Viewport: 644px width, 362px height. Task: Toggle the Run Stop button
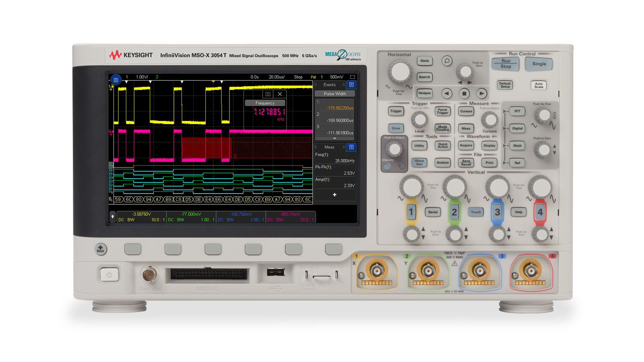(506, 64)
